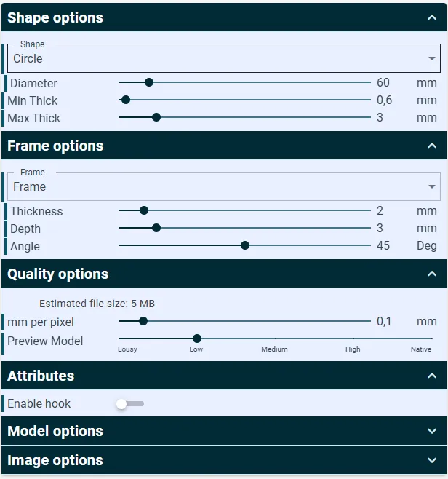Click the Angle slider handle
The image size is (448, 479).
[245, 245]
